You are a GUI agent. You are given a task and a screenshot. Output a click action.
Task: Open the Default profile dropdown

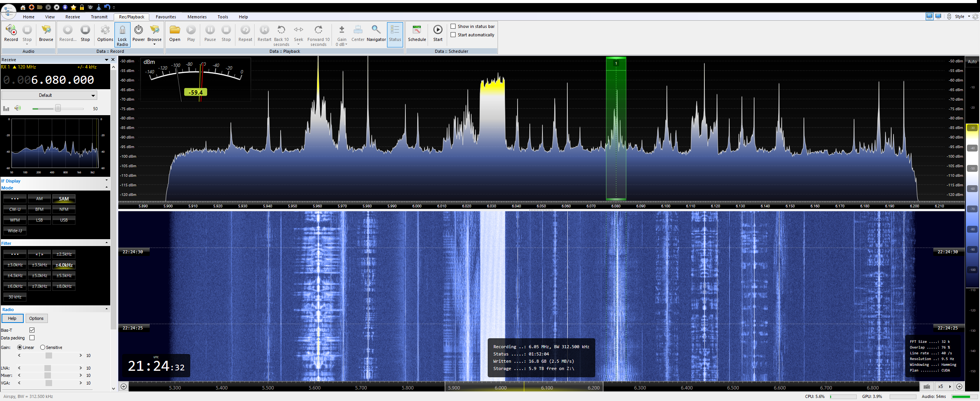49,95
